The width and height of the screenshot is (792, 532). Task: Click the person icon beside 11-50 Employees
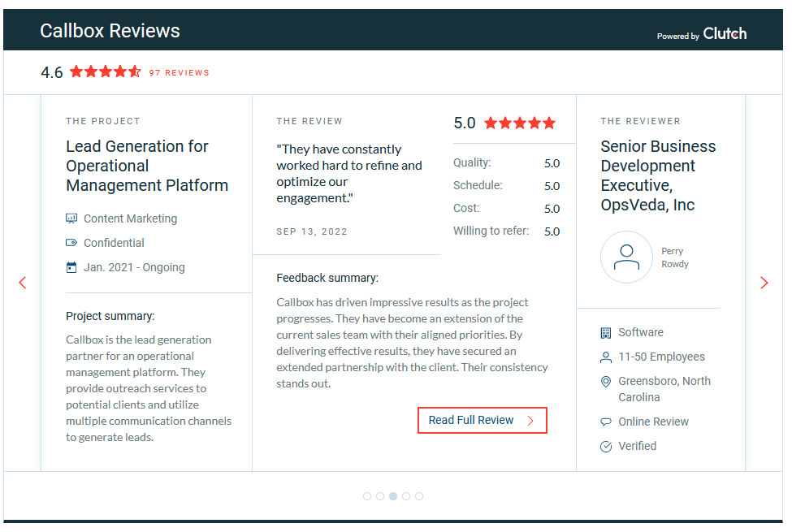tap(606, 357)
